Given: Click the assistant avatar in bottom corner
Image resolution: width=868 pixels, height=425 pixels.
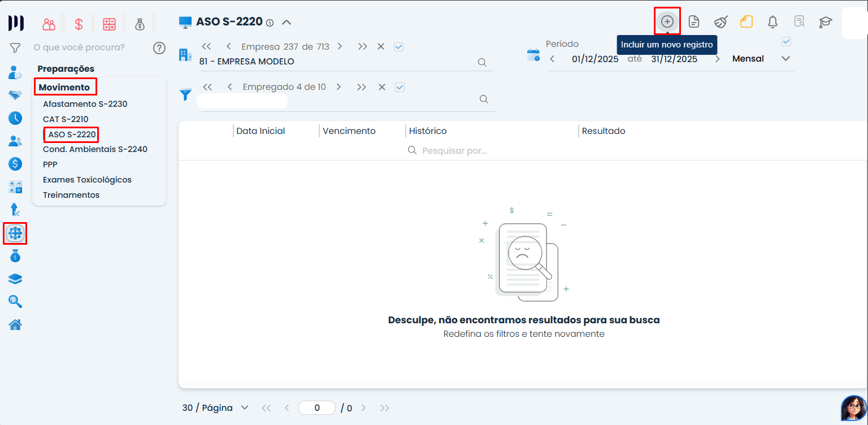Looking at the screenshot, I should coord(853,407).
